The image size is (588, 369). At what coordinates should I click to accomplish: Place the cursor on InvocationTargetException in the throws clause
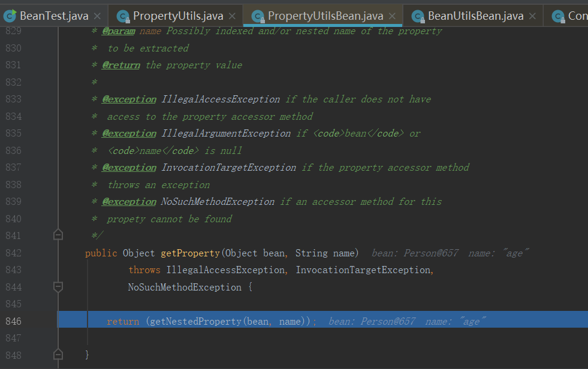tap(363, 270)
